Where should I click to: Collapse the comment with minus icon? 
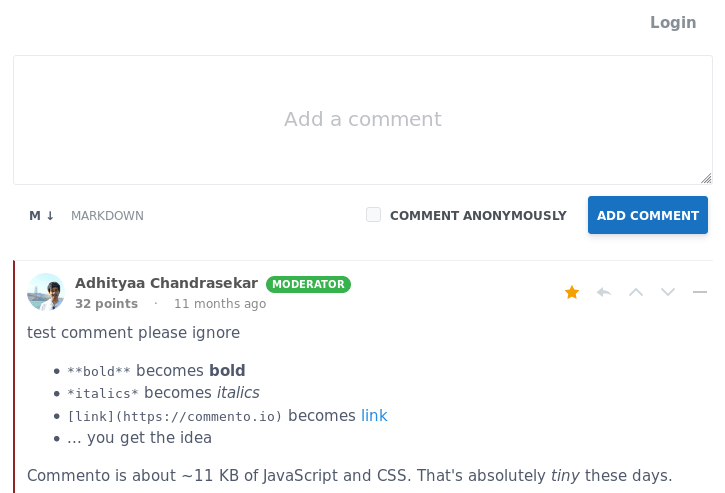pos(700,292)
